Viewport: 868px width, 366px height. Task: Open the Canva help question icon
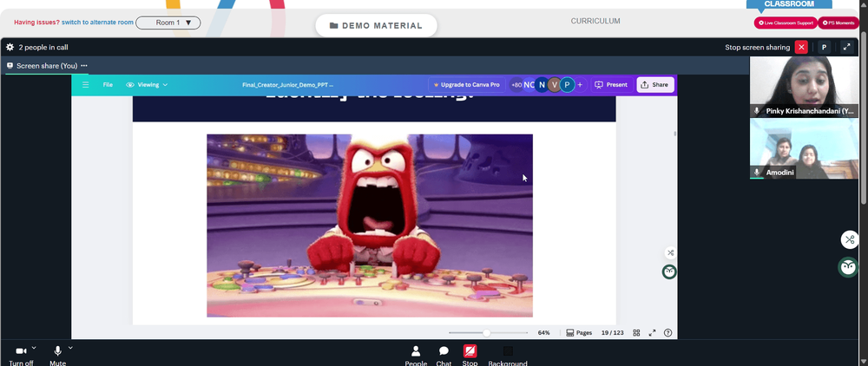667,333
